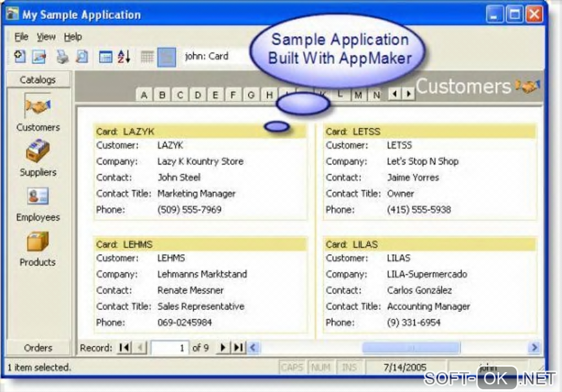Filter customers by letter A
Screen dimensions: 562x392
[144, 95]
